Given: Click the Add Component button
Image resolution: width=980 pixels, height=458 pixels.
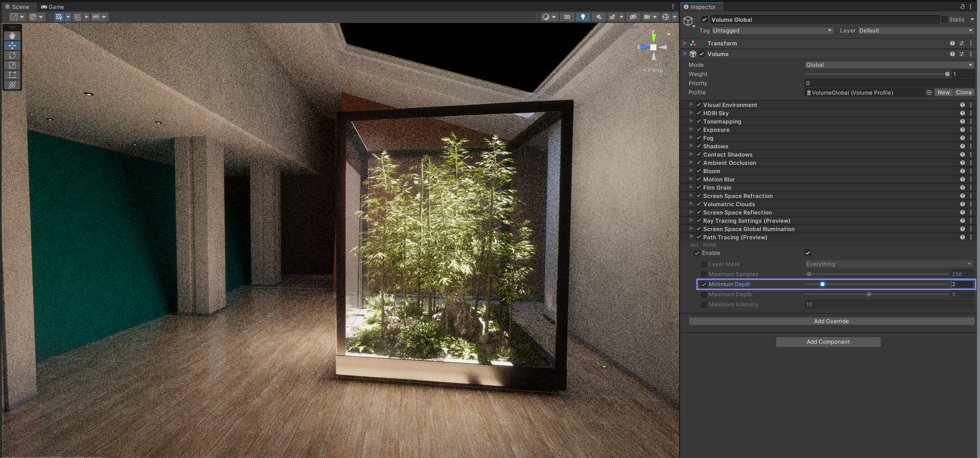Looking at the screenshot, I should 828,342.
